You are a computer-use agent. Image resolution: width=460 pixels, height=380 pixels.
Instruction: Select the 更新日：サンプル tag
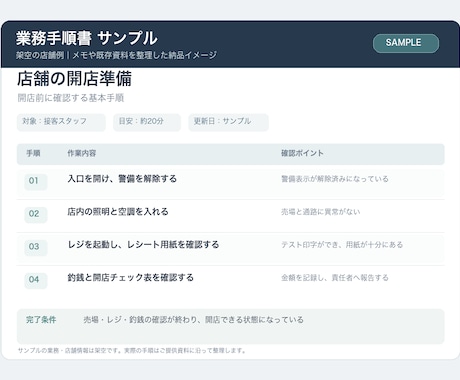coord(228,122)
